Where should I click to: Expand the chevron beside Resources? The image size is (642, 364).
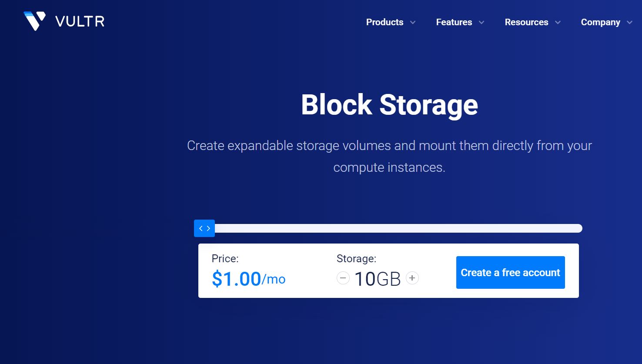(x=558, y=23)
